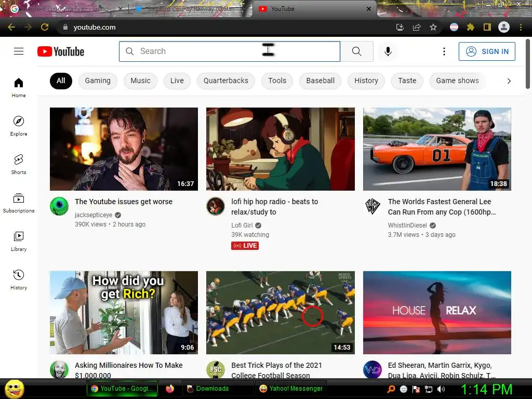The image size is (532, 399).
Task: Open the Lofi Girl channel avatar
Action: pyautogui.click(x=216, y=206)
